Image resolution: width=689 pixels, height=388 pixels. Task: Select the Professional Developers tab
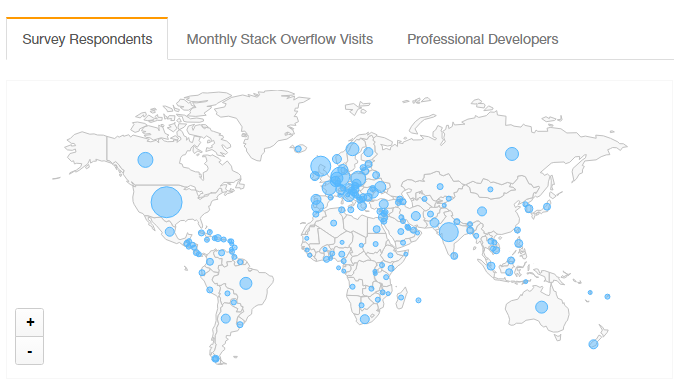click(482, 39)
